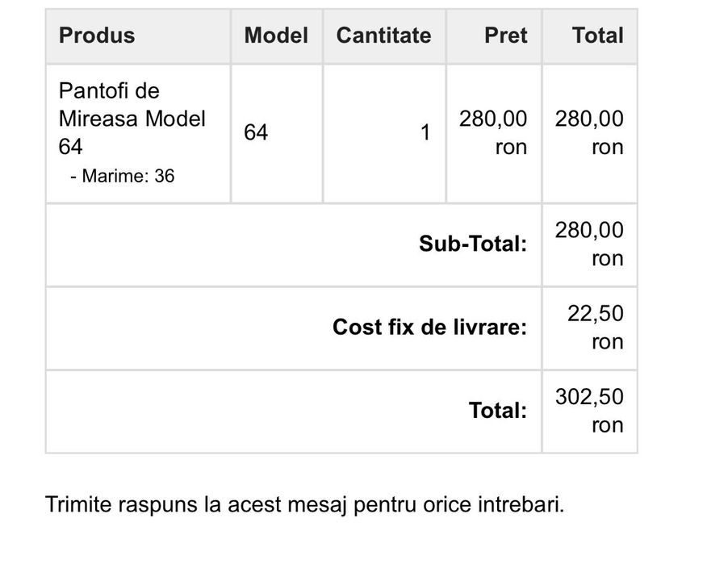Screen dimensions: 728x564
Task: Click the Marime: 36 size option text
Action: 122,176
